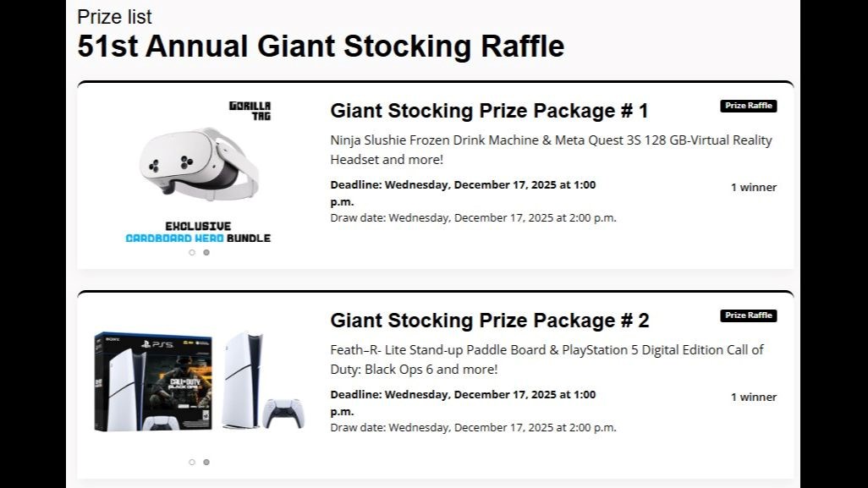This screenshot has height=488, width=868.
Task: Click Prize Raffle badge on Package 1
Action: point(748,106)
